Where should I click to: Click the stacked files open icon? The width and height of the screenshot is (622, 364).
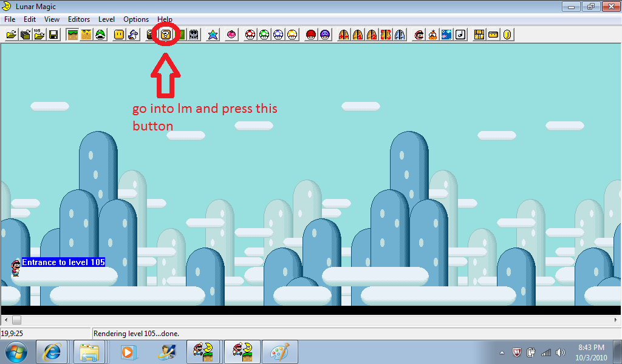click(26, 35)
